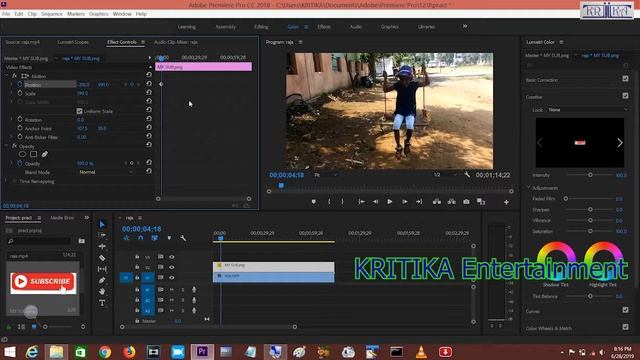Adjust Intensity slider in Lumetri
This screenshot has width=640, height=360.
pos(590,175)
